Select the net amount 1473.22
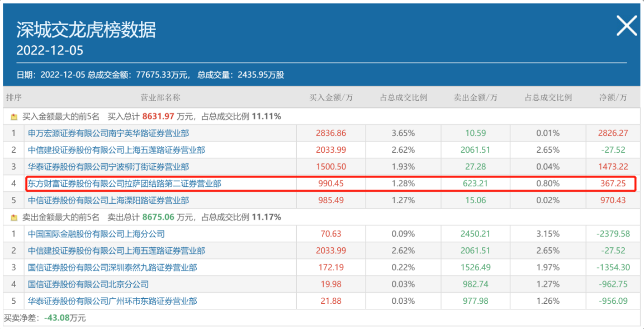The image size is (644, 329). pyautogui.click(x=613, y=167)
